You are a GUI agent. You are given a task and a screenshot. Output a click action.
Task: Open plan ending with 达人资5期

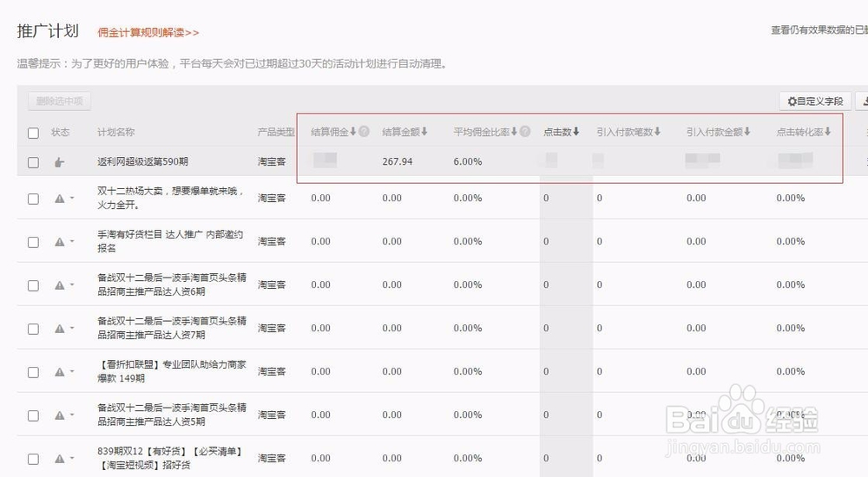point(172,415)
